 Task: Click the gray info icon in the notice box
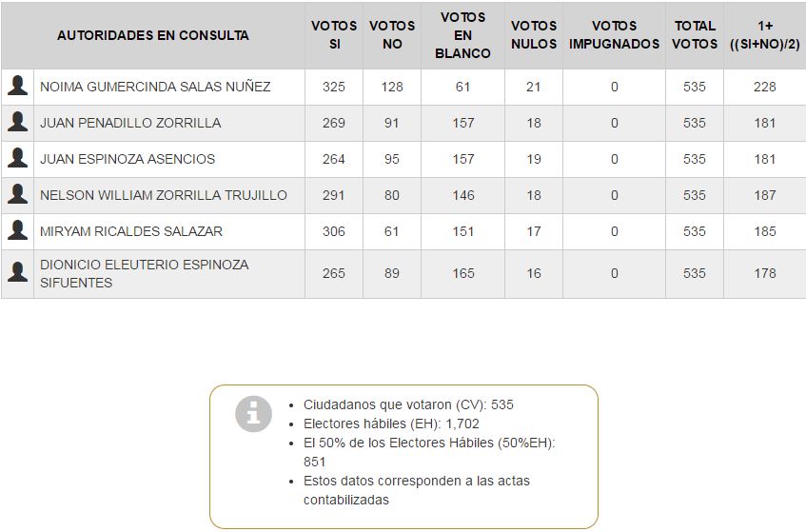click(x=253, y=414)
